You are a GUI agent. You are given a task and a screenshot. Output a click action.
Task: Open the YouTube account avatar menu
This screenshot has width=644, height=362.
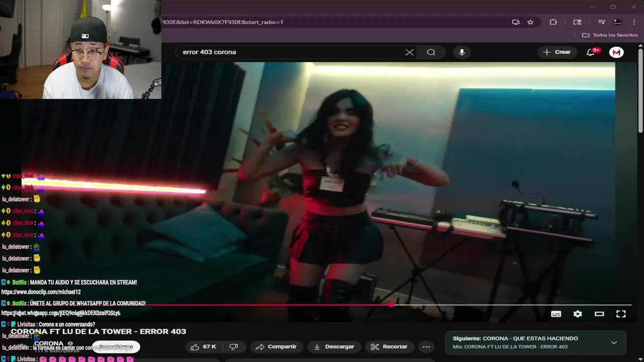616,52
